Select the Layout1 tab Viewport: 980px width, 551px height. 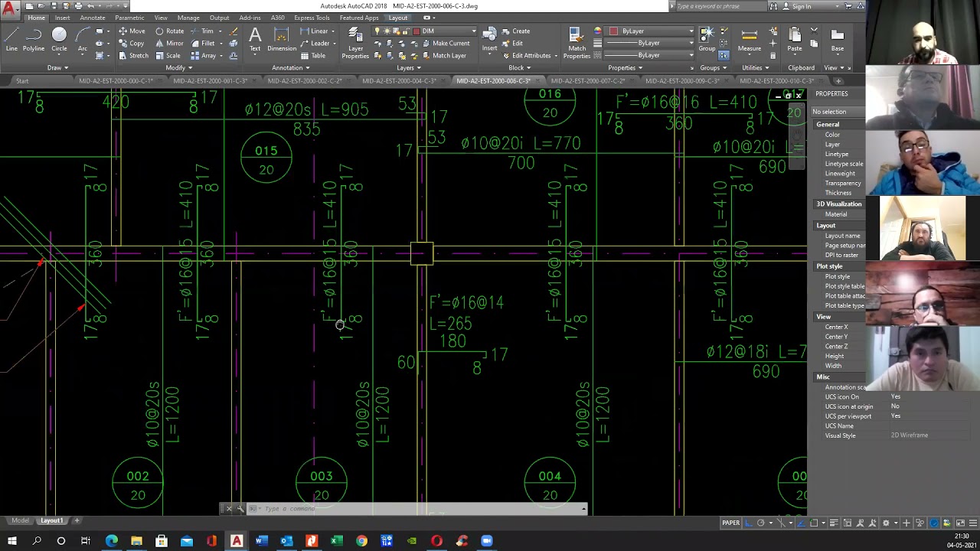pyautogui.click(x=52, y=520)
